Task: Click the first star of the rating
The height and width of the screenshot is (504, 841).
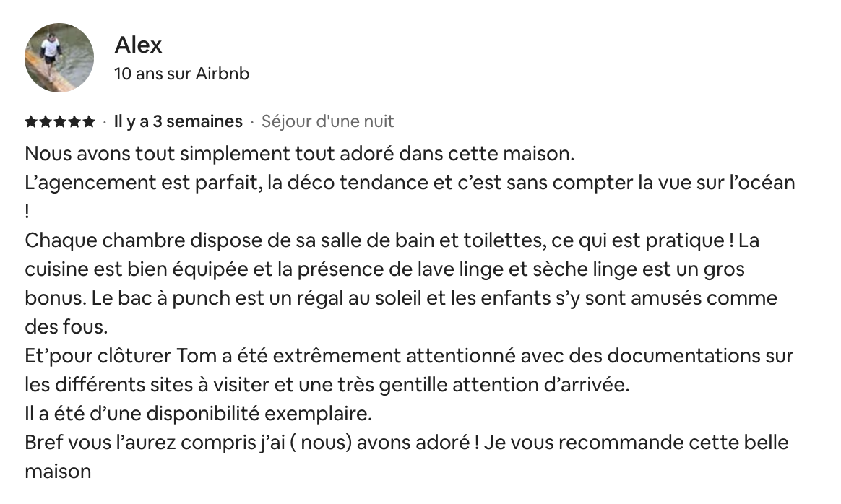Action: click(30, 122)
